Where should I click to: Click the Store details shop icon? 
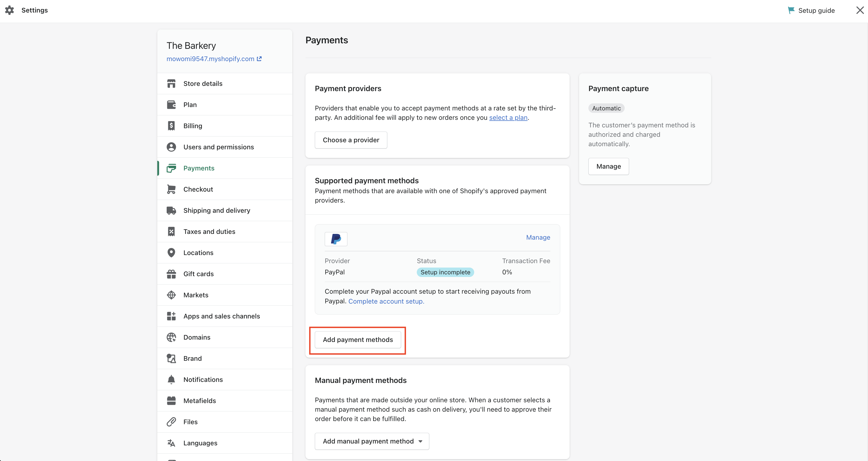pyautogui.click(x=171, y=83)
